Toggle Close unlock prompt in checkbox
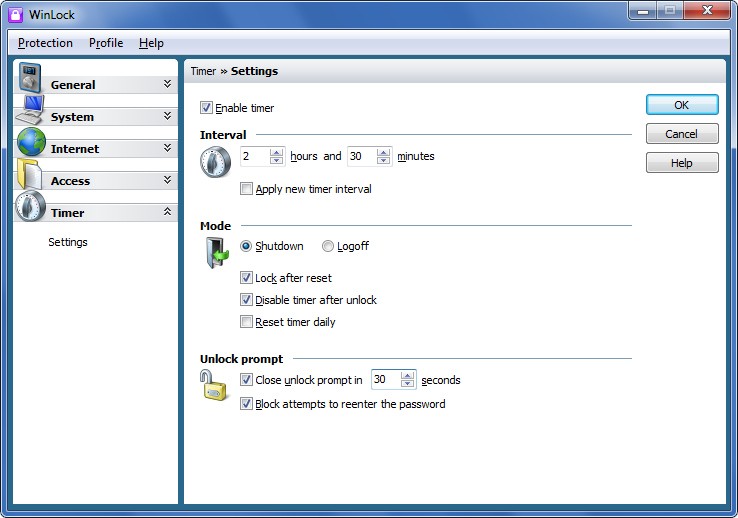The height and width of the screenshot is (518, 738). tap(246, 380)
